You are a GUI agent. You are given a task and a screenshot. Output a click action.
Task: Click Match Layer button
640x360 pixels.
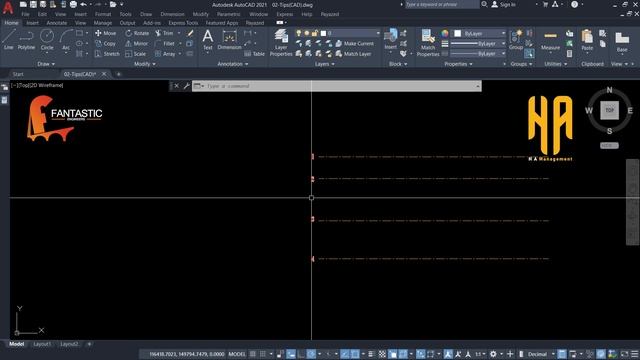click(353, 53)
